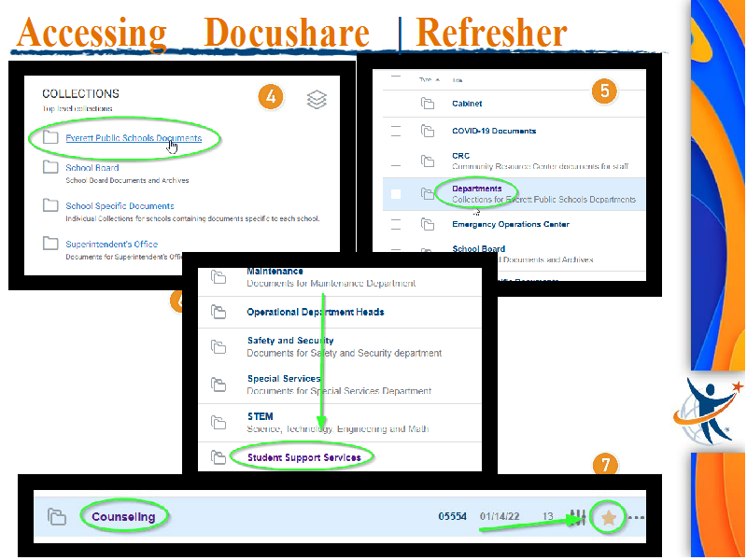747x560 pixels.
Task: Click the STEM collection folder icon
Action: tap(218, 423)
